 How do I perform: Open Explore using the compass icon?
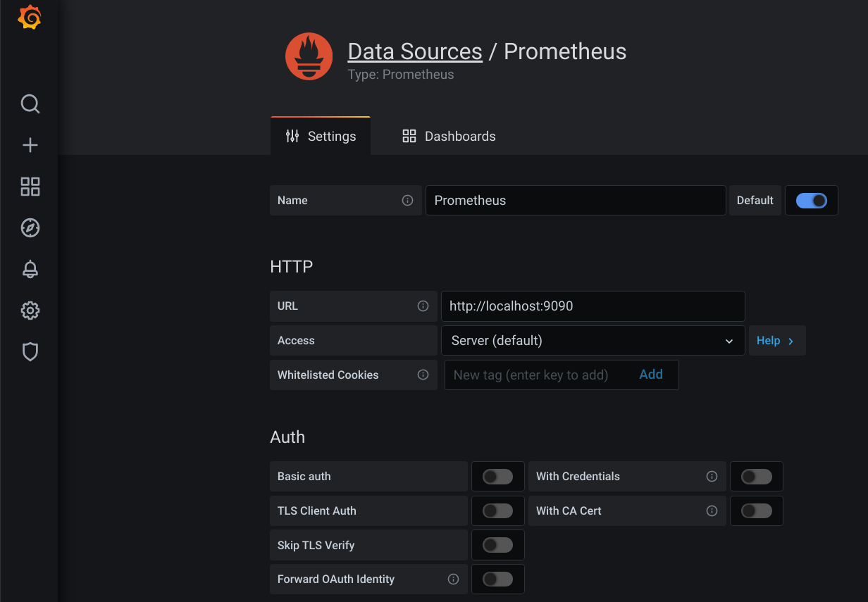30,227
